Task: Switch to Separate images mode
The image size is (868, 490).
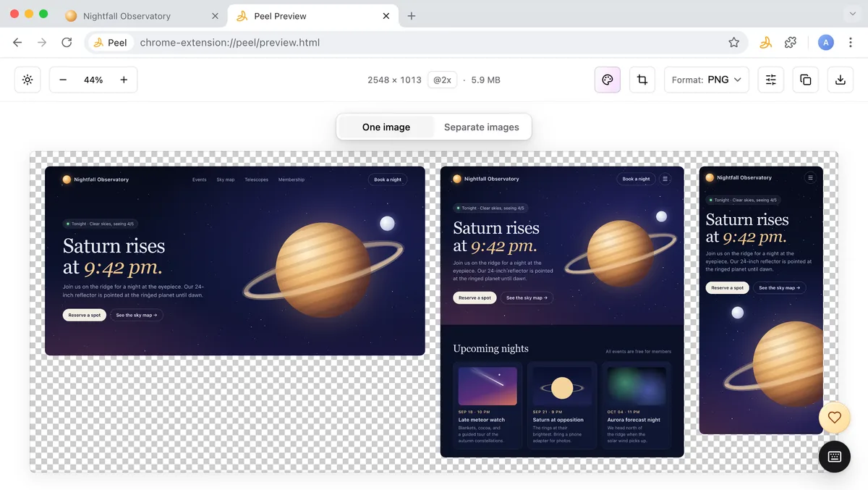Action: [482, 127]
